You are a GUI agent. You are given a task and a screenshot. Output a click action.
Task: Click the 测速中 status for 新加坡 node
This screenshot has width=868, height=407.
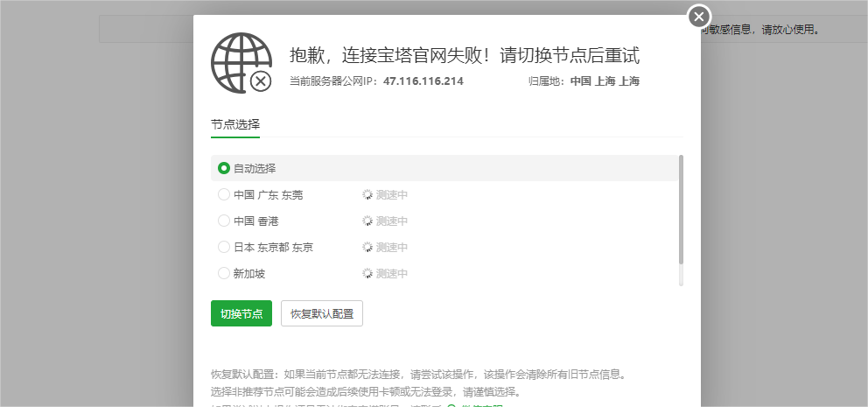pyautogui.click(x=392, y=273)
